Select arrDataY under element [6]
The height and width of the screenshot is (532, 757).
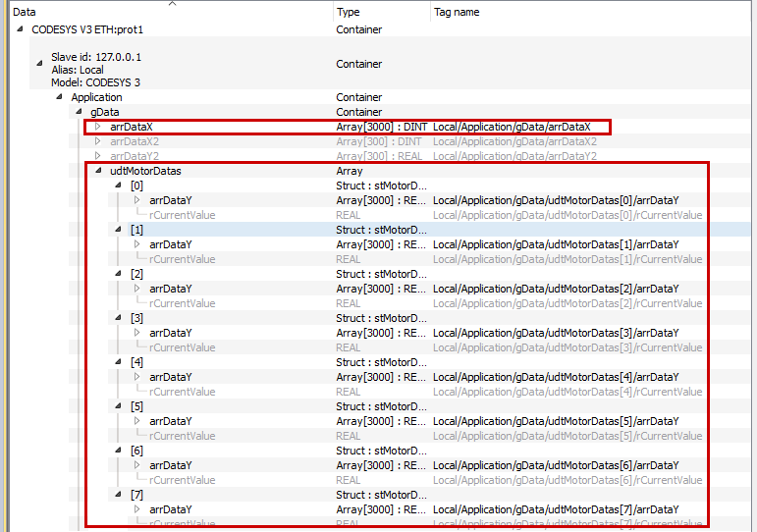[x=170, y=465]
